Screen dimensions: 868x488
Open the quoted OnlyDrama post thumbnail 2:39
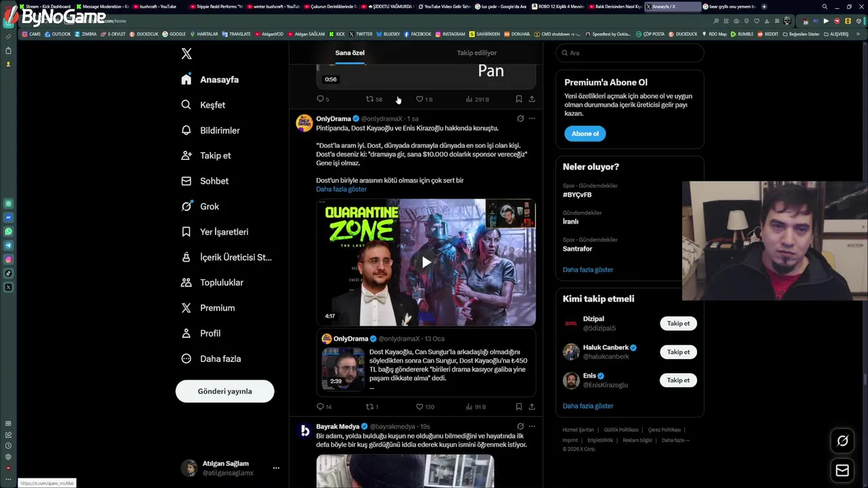343,369
